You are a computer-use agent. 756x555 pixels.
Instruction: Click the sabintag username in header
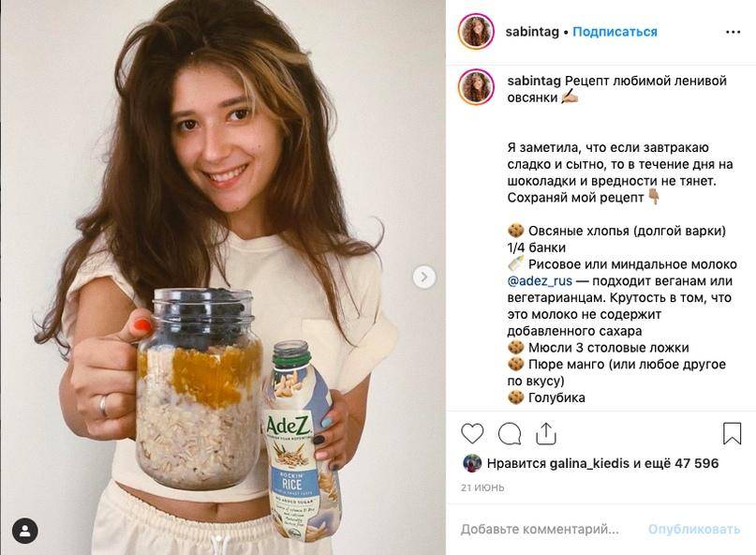point(532,32)
